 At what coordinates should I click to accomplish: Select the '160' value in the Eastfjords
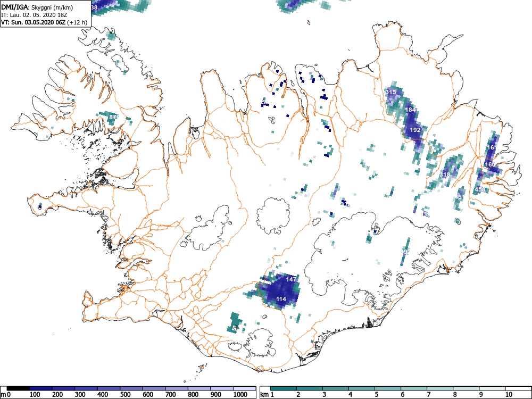click(491, 164)
